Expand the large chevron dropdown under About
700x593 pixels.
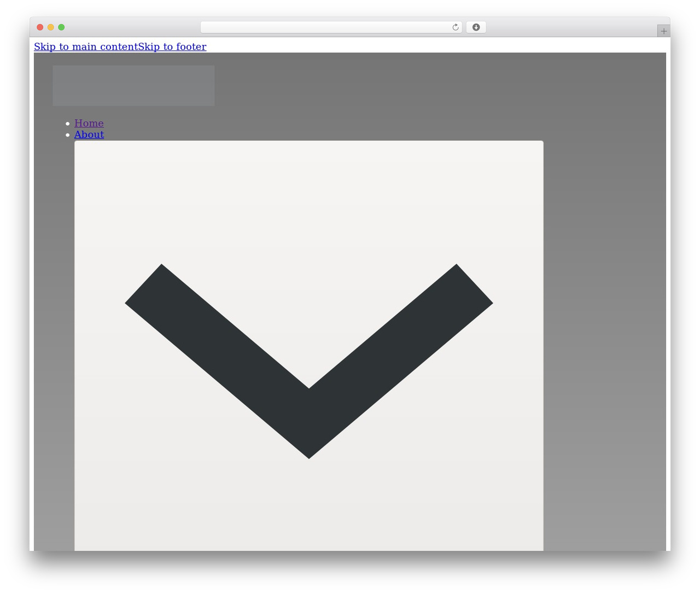pos(309,346)
